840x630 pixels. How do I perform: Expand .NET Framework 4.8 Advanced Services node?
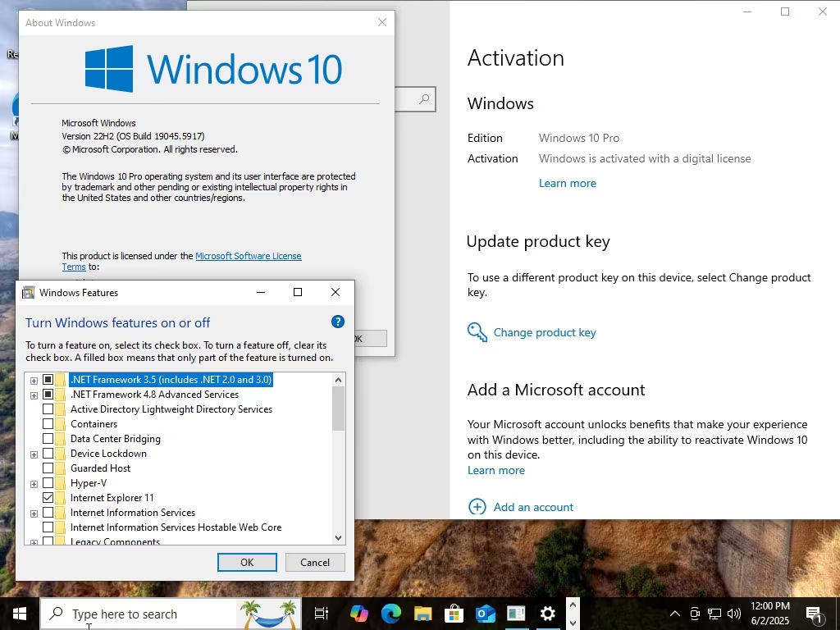(x=34, y=395)
